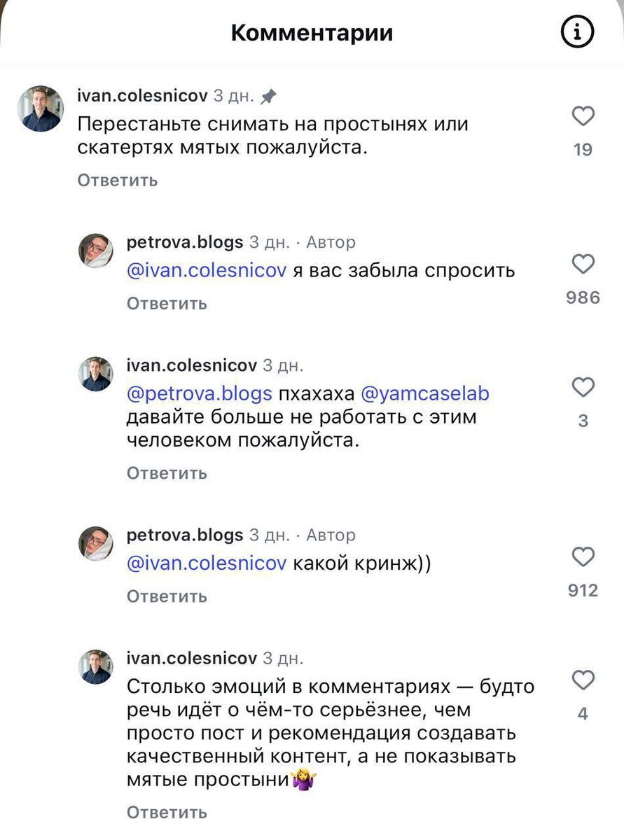Like the comment mentioning @yamcaselab
This screenshot has width=624, height=840.
pos(583,388)
